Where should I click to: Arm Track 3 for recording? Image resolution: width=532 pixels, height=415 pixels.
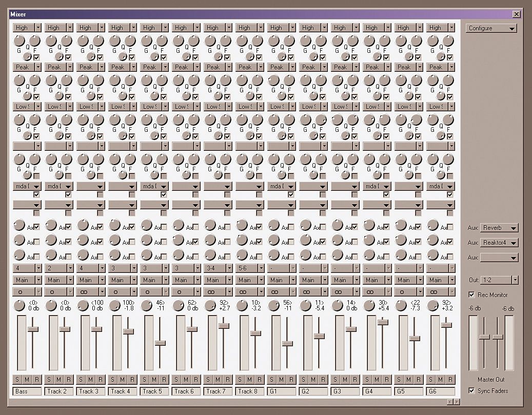(101, 380)
